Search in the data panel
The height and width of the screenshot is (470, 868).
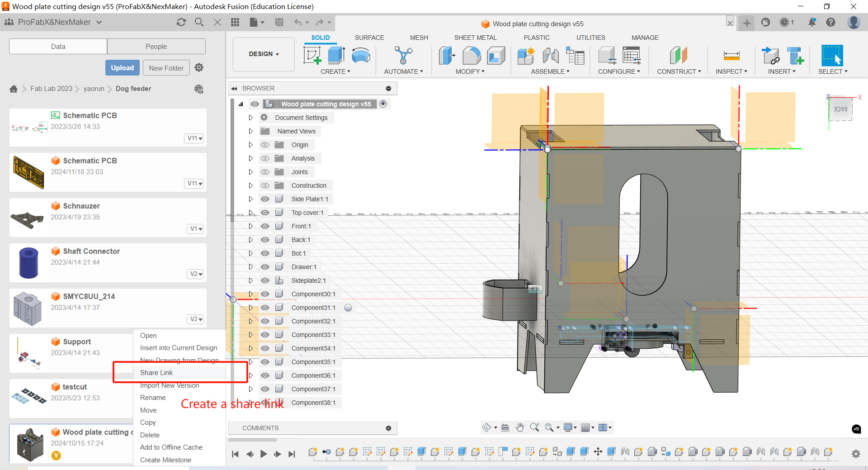point(199,22)
